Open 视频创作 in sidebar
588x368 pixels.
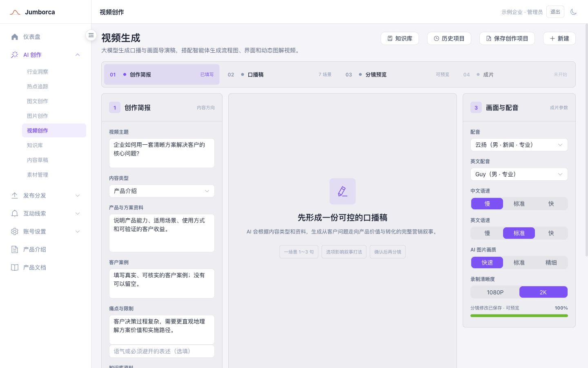54,130
